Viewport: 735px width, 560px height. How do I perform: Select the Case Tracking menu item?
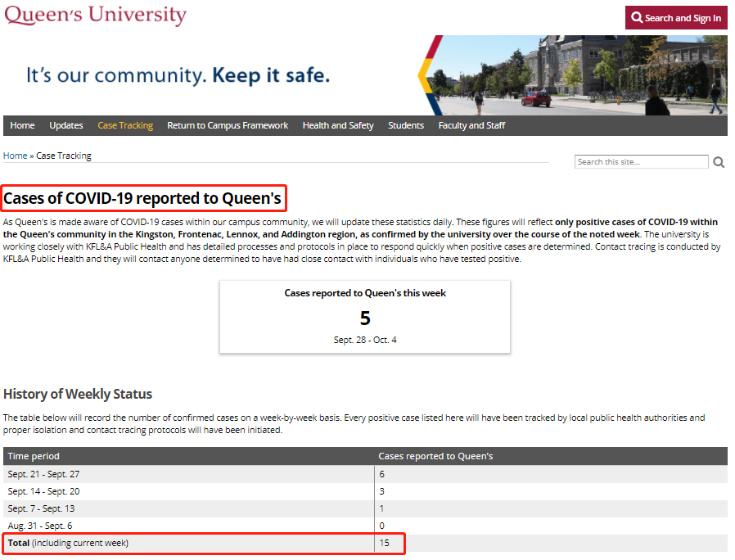point(125,126)
